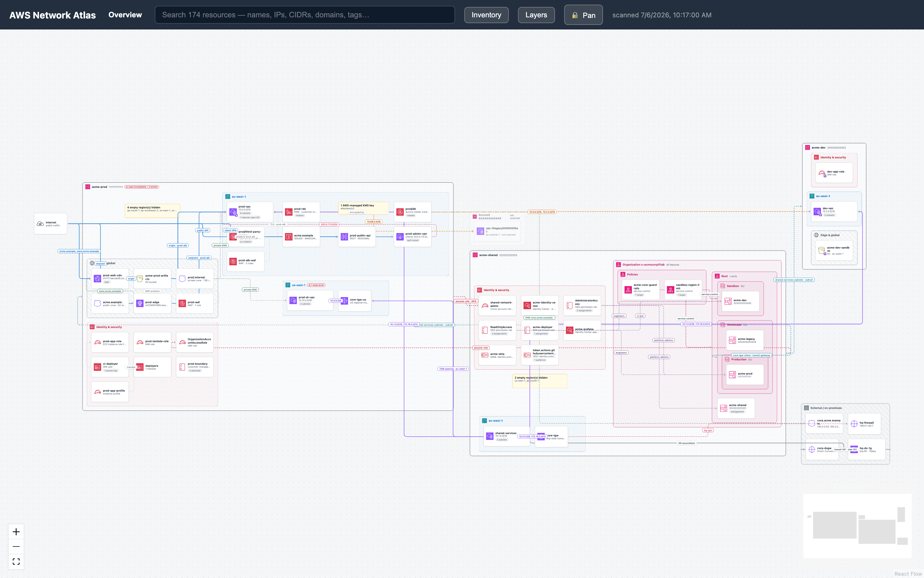Click the acme-identity-center node icon

click(527, 305)
